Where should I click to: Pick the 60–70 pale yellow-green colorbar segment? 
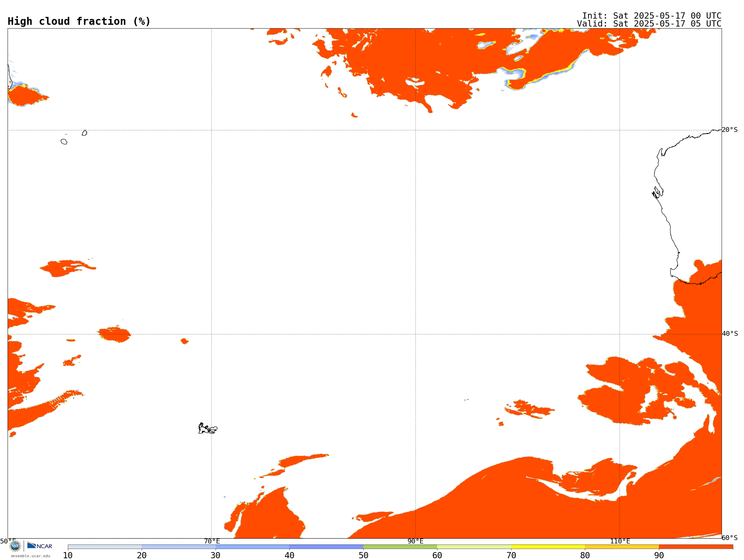tap(474, 547)
